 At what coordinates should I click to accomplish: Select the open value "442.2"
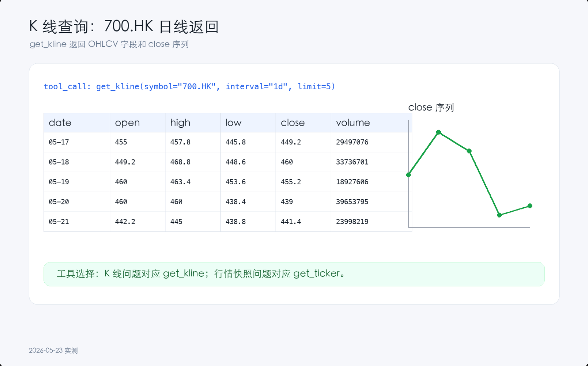pyautogui.click(x=125, y=221)
